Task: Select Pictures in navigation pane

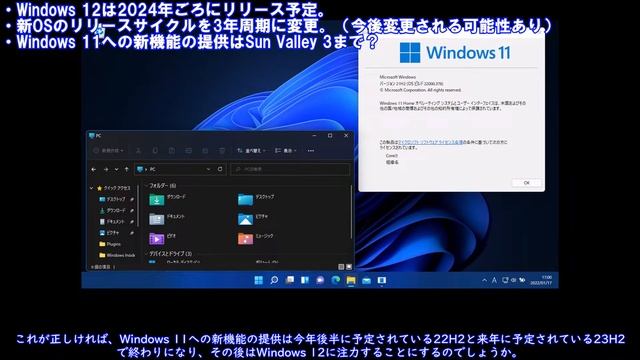Action: click(109, 233)
